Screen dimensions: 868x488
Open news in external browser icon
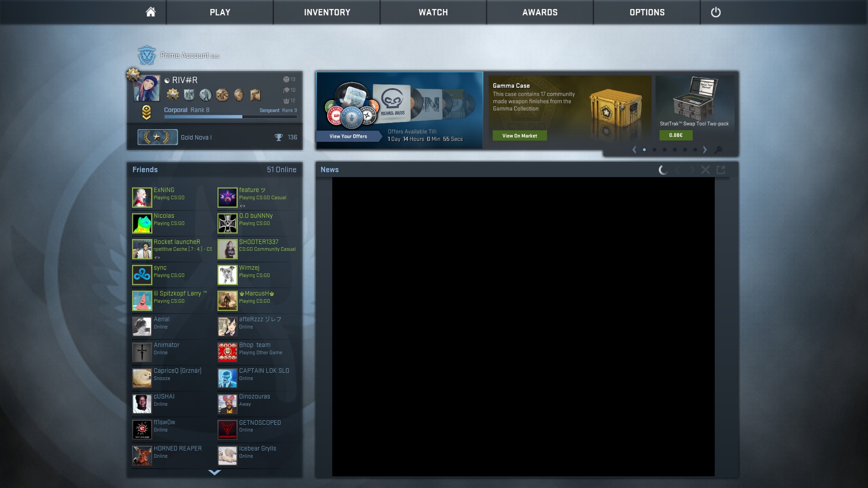pos(721,170)
